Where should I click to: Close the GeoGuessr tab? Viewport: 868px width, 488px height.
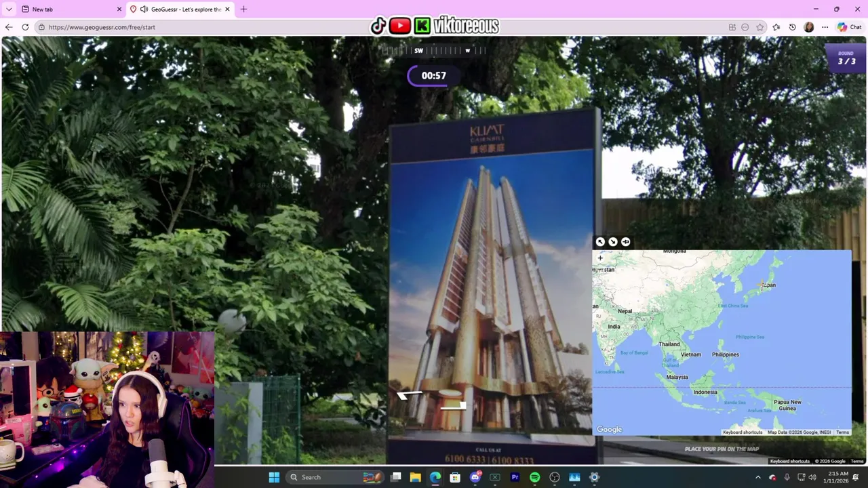[227, 9]
